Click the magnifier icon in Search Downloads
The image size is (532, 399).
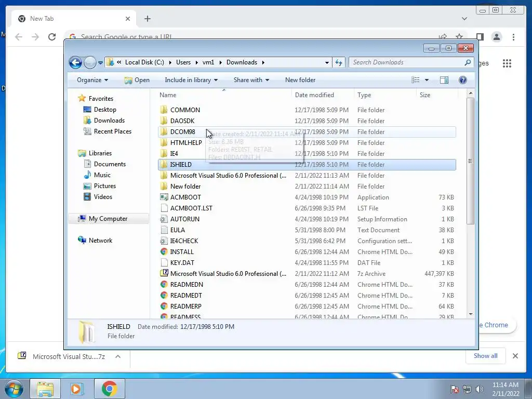coord(468,62)
